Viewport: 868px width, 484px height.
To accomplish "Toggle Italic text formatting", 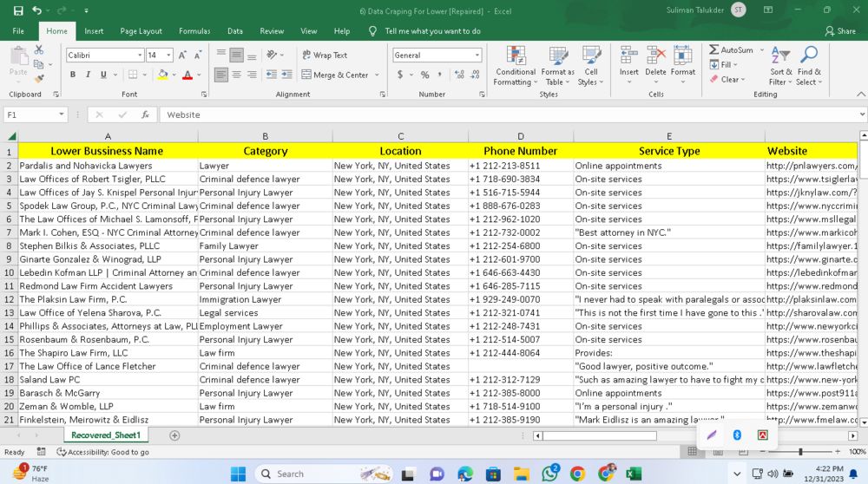I will [89, 75].
